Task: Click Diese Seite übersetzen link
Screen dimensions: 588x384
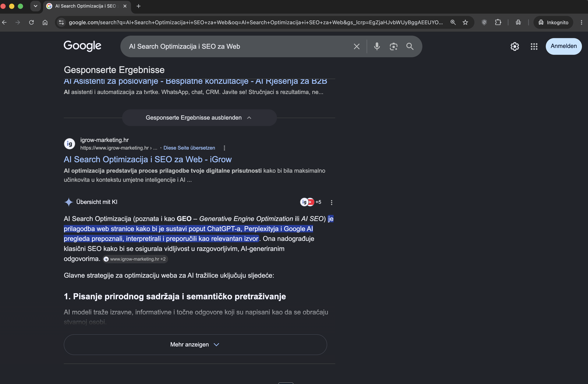Action: coord(189,148)
